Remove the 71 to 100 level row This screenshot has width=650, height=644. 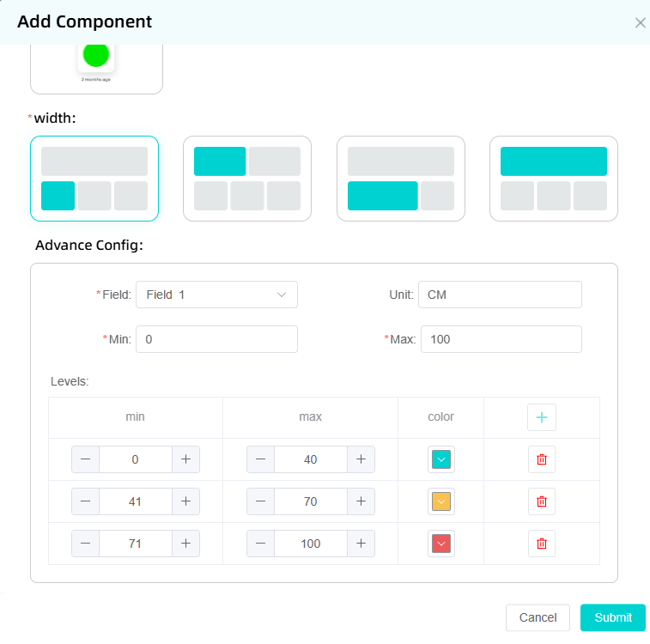pyautogui.click(x=542, y=544)
